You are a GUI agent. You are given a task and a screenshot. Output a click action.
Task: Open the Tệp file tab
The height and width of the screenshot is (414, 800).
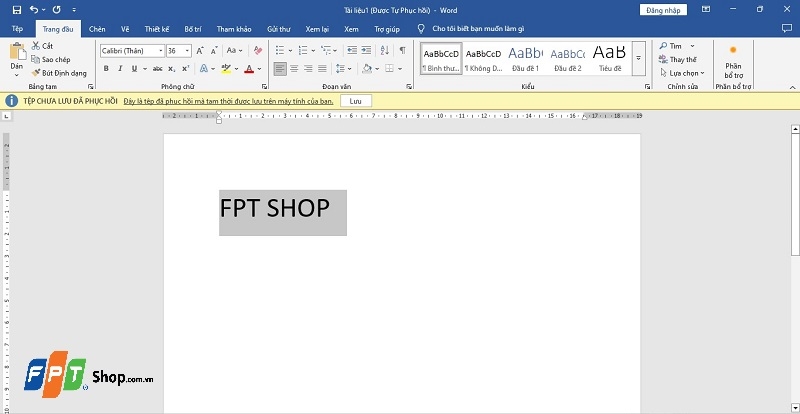(17, 29)
